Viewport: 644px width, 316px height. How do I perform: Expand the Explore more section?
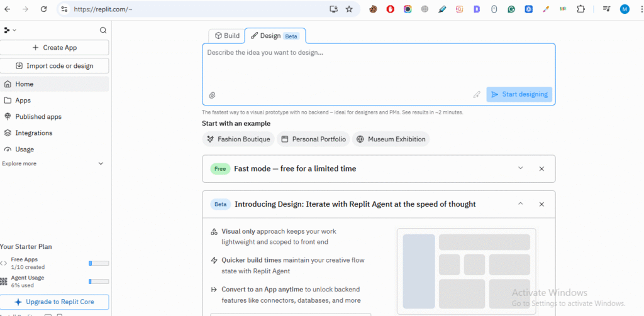click(x=101, y=163)
